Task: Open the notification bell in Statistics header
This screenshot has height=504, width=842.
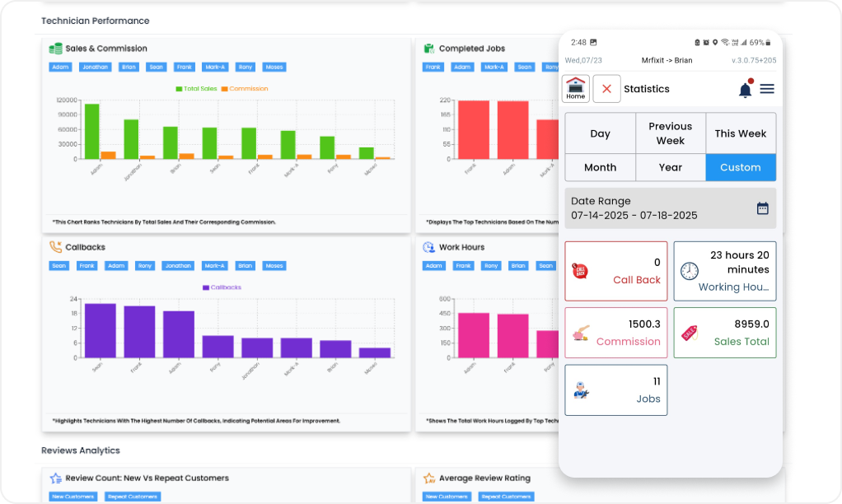Action: (745, 89)
